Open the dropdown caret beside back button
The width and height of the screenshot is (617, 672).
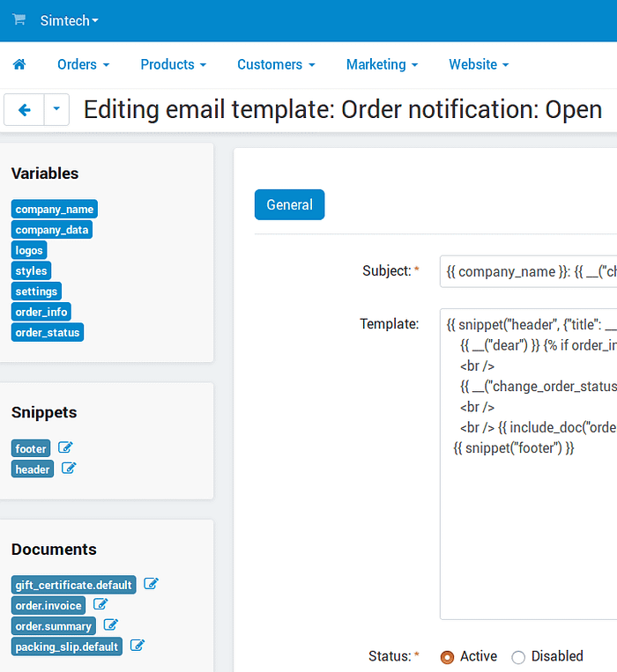[x=56, y=110]
